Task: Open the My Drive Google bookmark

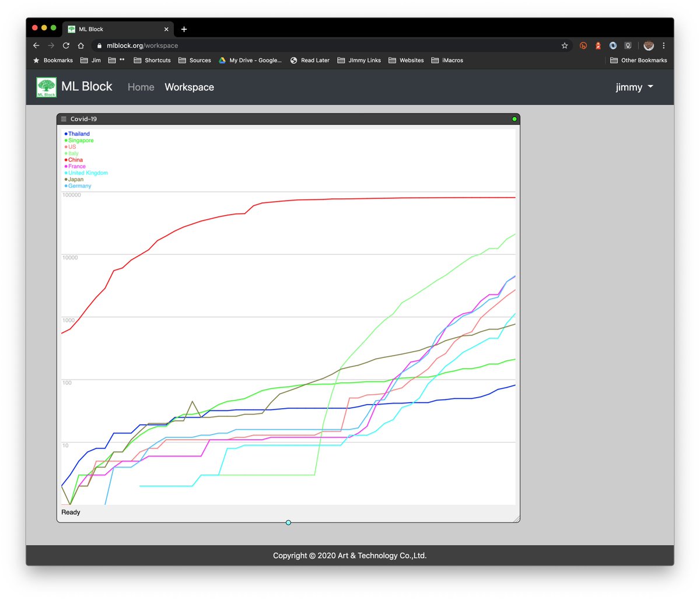Action: tap(250, 60)
